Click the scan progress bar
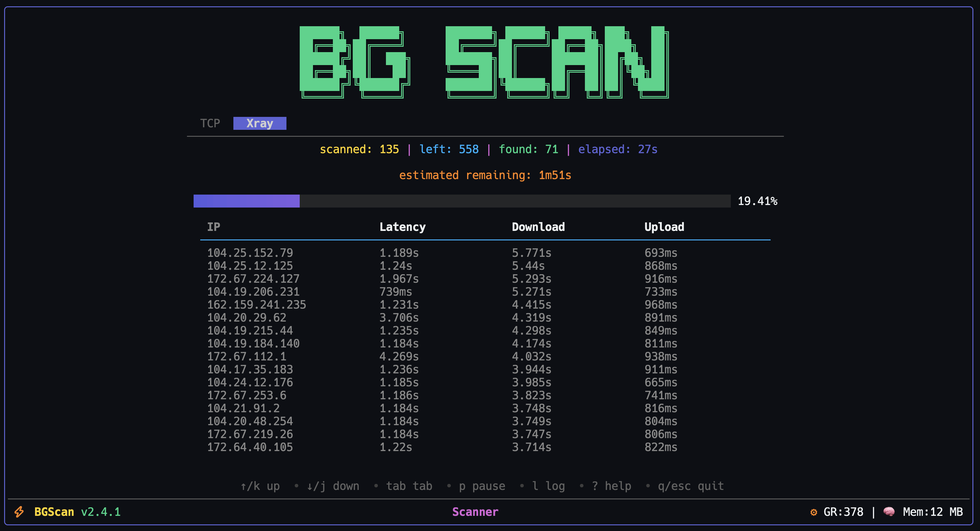Screen dimensions: 980x531 [462, 201]
